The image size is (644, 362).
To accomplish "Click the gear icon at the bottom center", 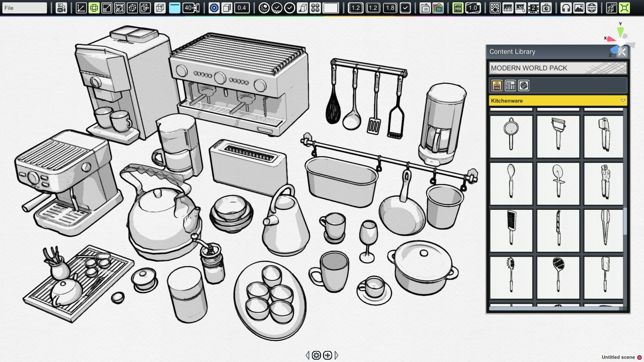I will 316,355.
